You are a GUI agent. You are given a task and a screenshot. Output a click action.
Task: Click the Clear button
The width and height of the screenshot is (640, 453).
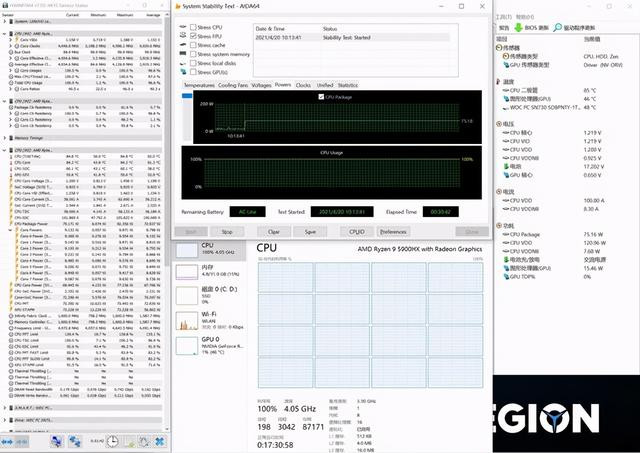[x=273, y=232]
